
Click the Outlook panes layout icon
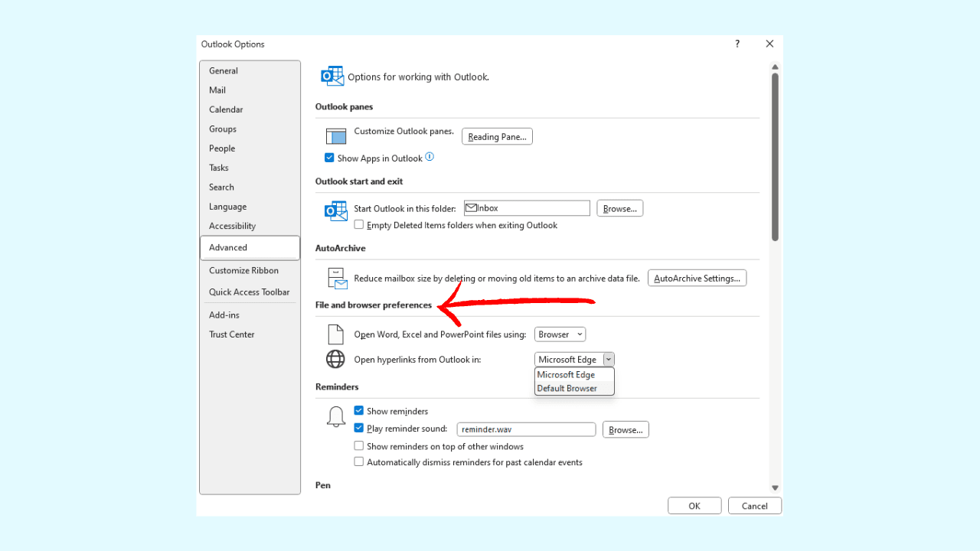coord(336,136)
